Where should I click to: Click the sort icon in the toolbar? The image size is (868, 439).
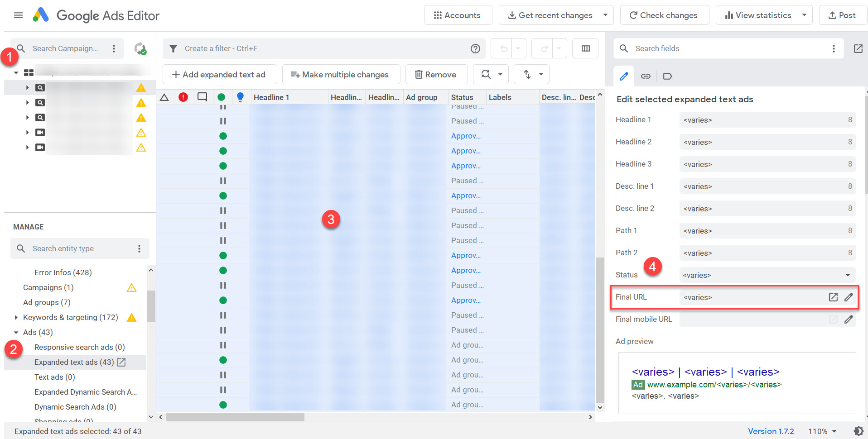coord(528,74)
